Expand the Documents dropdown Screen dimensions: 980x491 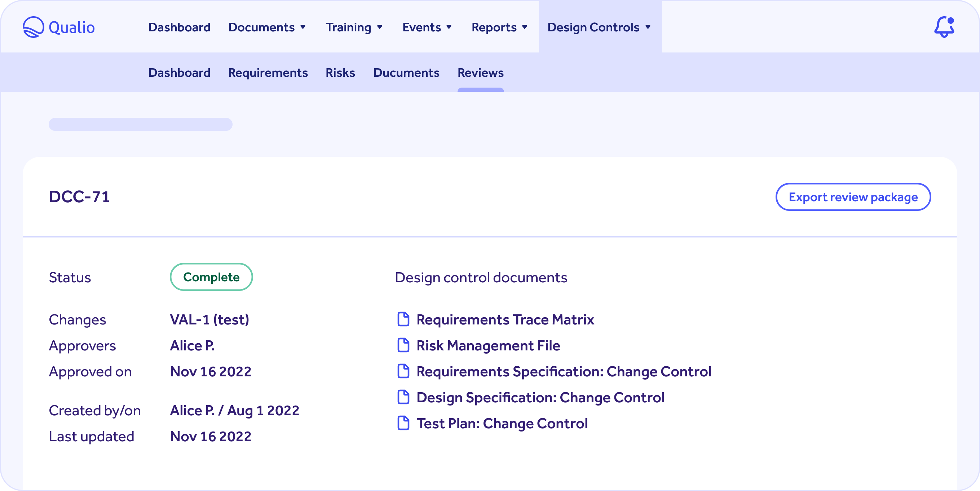(x=268, y=27)
